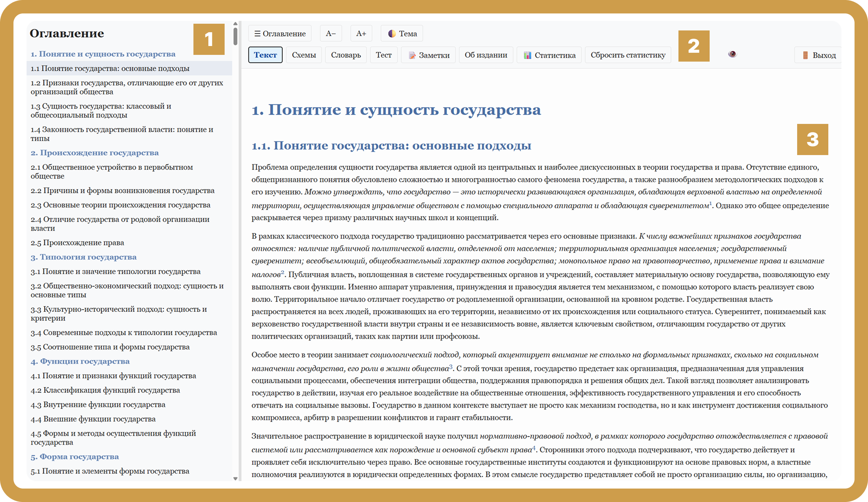Open chapter 3. Типология государства
This screenshot has height=502, width=868.
[84, 257]
